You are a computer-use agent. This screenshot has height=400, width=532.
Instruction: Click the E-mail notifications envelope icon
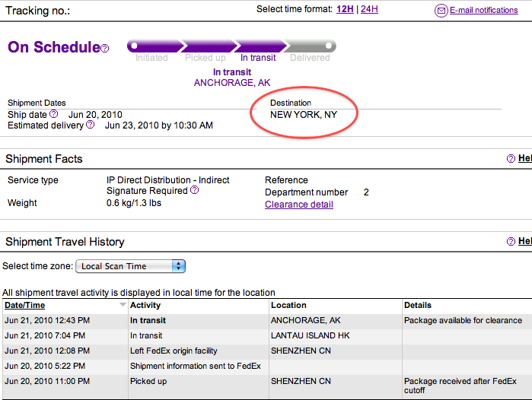click(441, 11)
